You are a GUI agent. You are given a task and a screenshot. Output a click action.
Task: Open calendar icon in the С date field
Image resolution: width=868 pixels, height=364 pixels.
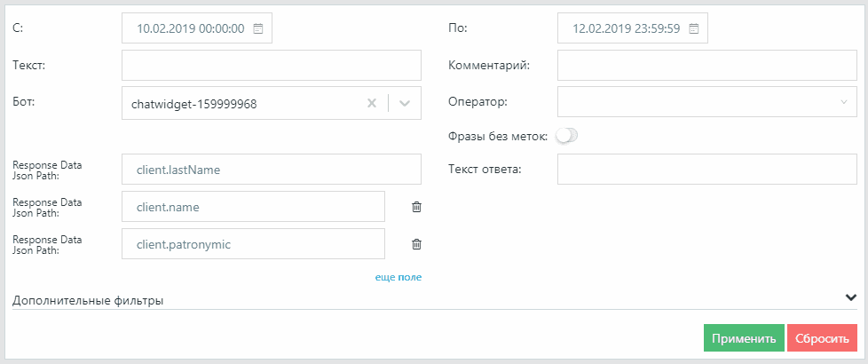tap(258, 28)
